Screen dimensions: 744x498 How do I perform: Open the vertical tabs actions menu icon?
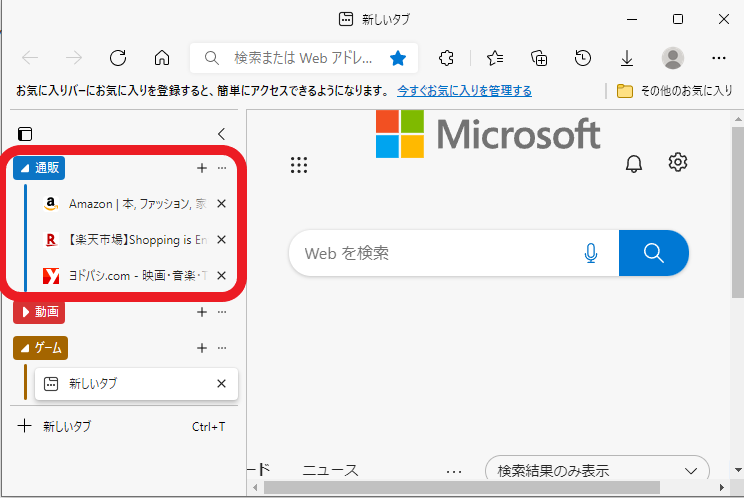[x=25, y=134]
